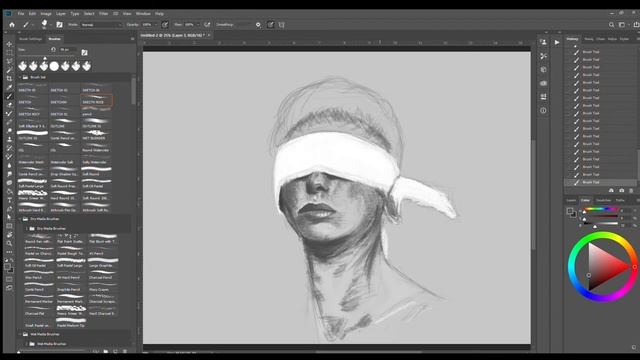
Task: Open the File menu
Action: 21,13
